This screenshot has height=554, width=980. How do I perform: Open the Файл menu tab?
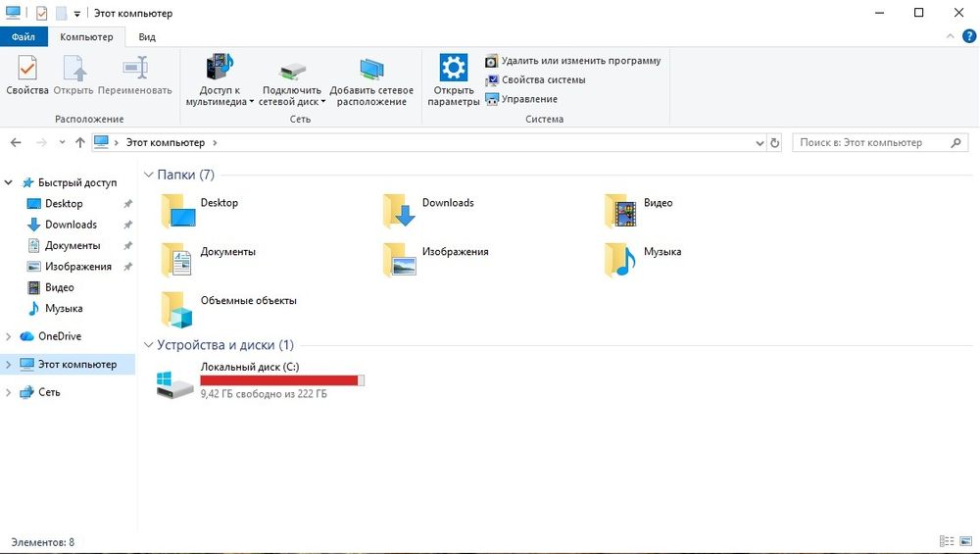click(24, 37)
